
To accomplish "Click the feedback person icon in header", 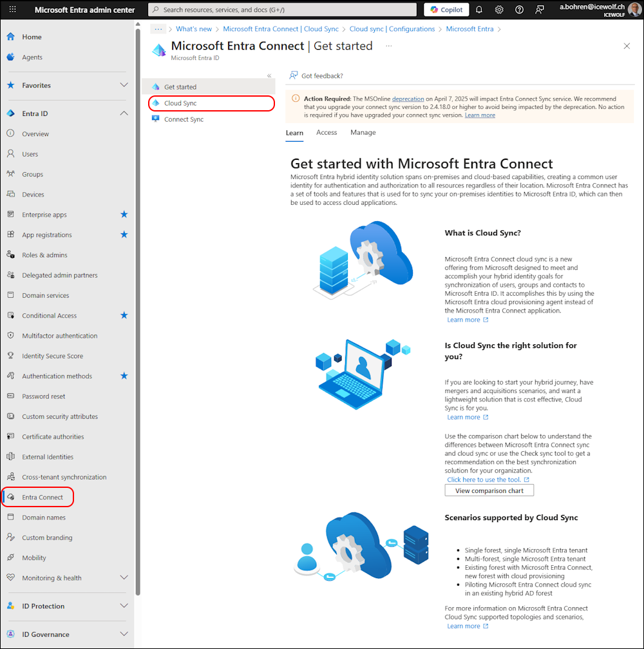I will [x=540, y=10].
